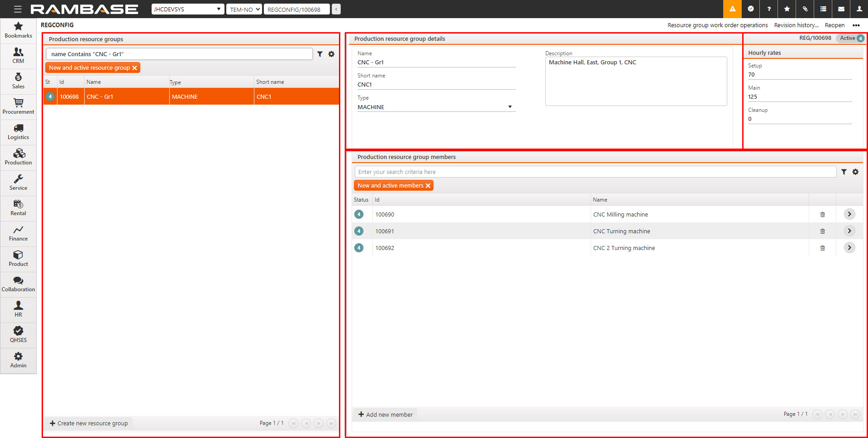Open the Revision history menu item
This screenshot has width=868, height=438.
pos(796,25)
